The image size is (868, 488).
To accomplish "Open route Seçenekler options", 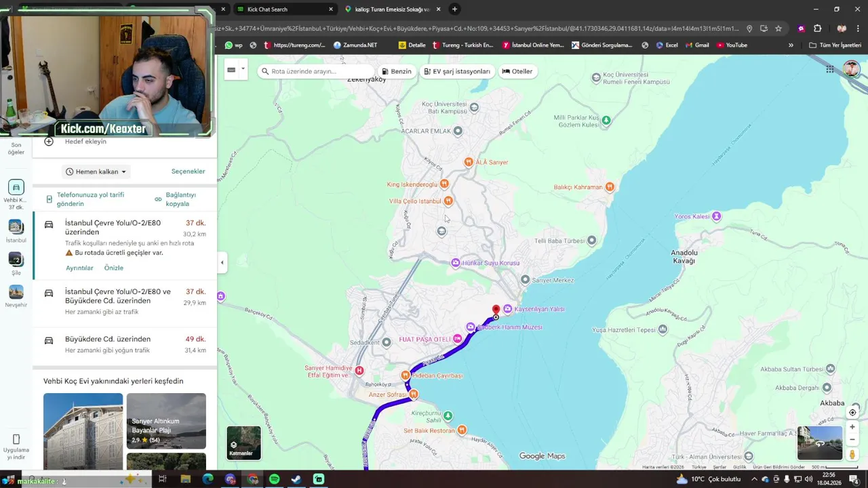I will pyautogui.click(x=188, y=171).
